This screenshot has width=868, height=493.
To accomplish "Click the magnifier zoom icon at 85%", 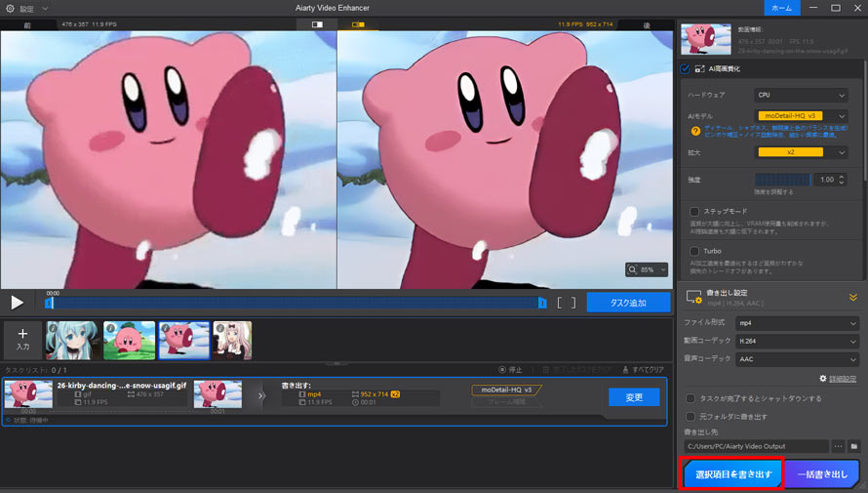I will (x=633, y=269).
